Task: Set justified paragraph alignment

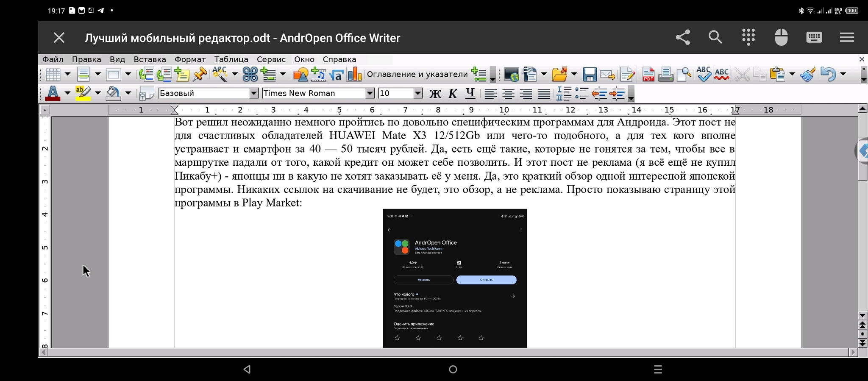Action: coord(544,93)
